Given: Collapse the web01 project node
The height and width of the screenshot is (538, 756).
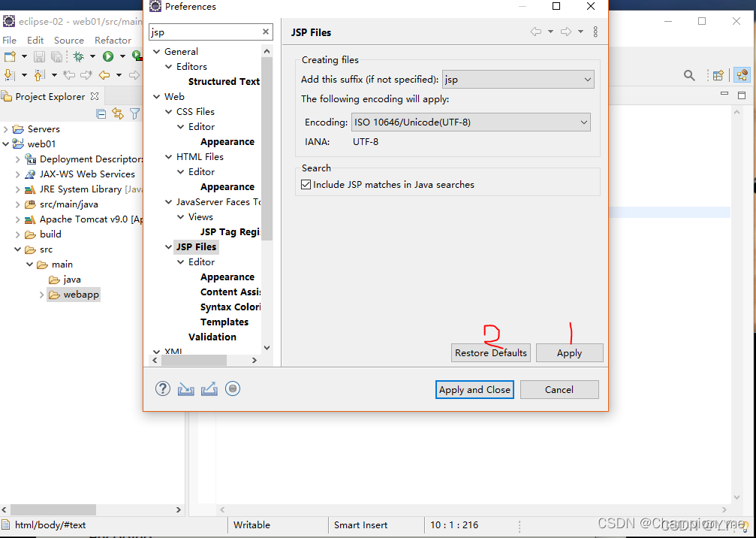Looking at the screenshot, I should (6, 144).
